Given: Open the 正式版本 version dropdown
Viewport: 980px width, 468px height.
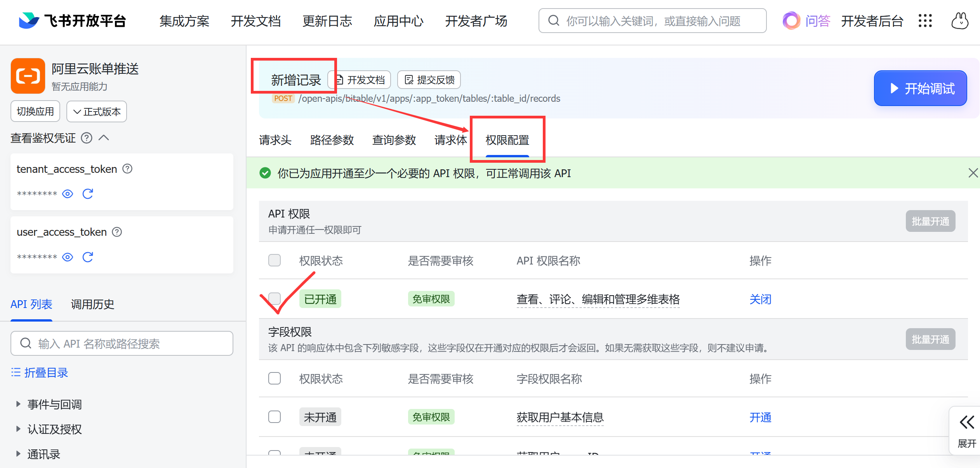Looking at the screenshot, I should [97, 111].
